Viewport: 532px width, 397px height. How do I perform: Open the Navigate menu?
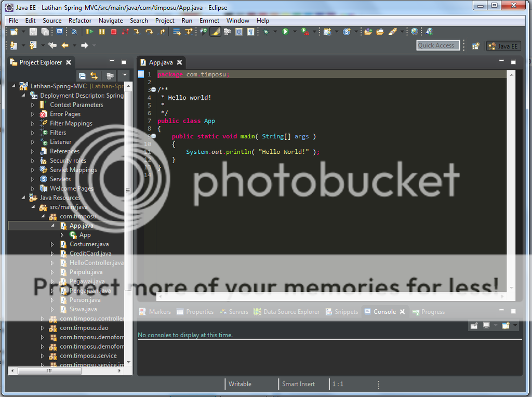pos(111,21)
